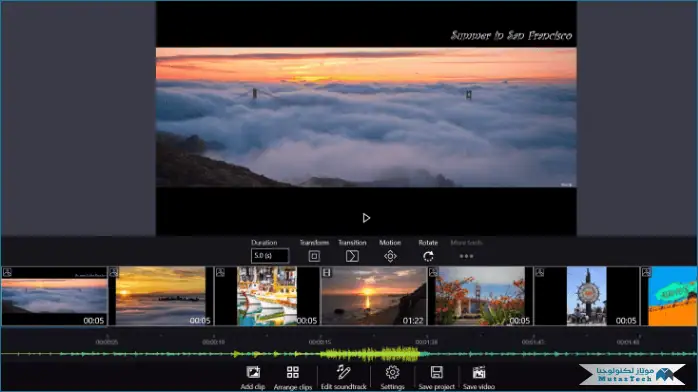Click the Transform label

click(314, 242)
